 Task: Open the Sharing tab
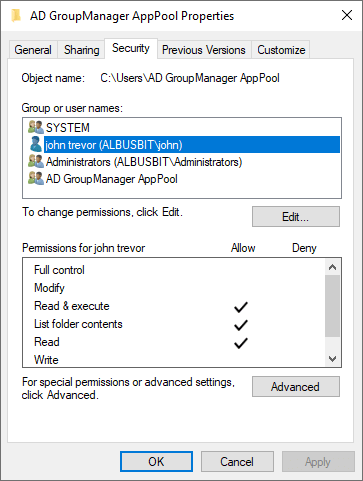coord(82,50)
